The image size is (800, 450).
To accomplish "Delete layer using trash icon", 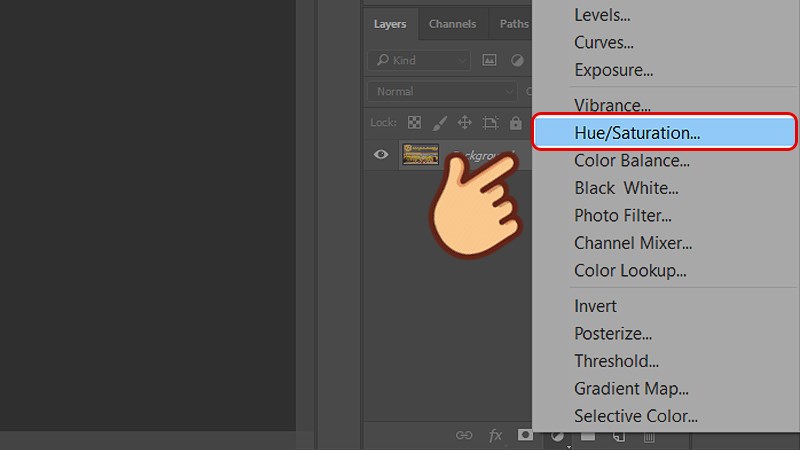I will point(649,436).
